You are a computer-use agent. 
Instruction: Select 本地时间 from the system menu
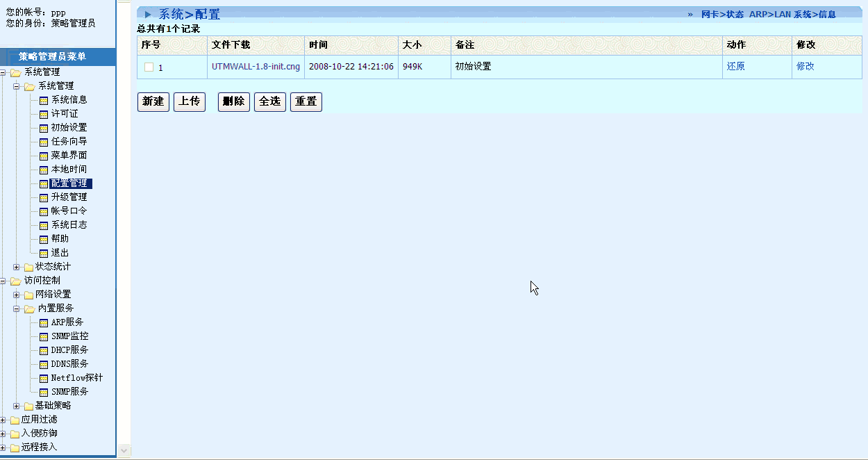point(69,170)
